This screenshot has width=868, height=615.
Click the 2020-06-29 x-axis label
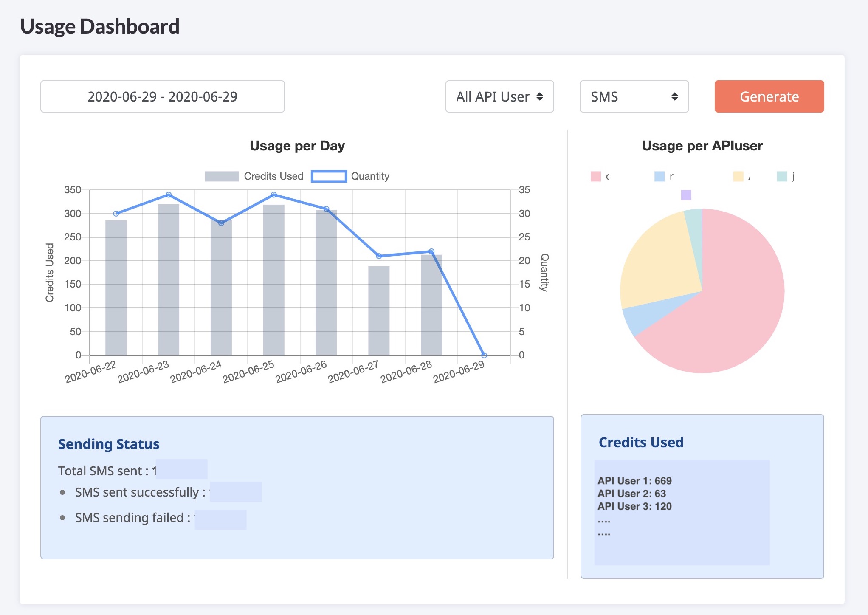click(x=459, y=371)
